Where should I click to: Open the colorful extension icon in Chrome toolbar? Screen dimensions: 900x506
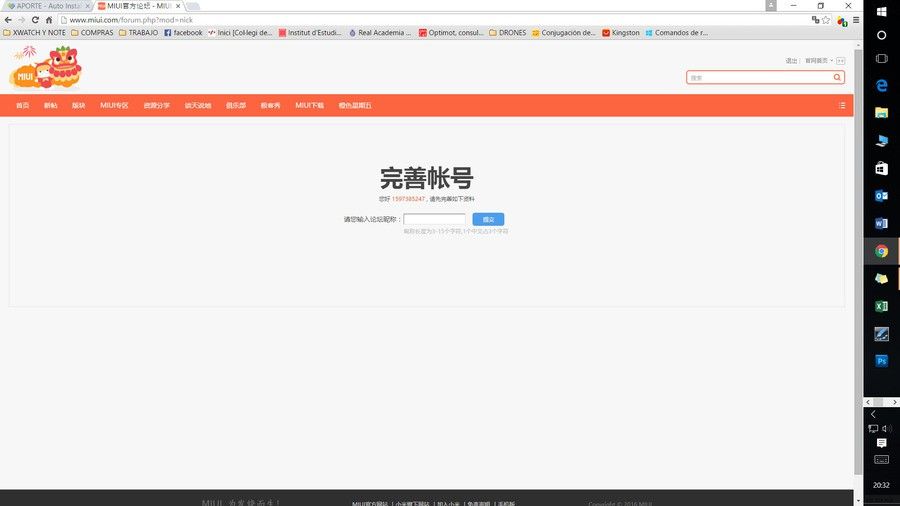(842, 21)
